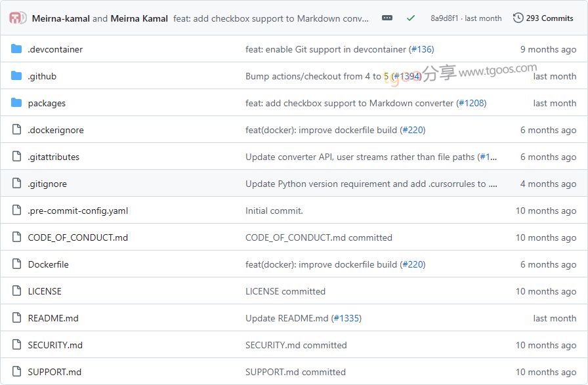Screen dimensions: 588x385
Task: Click the green checkmark status icon
Action: pos(411,18)
